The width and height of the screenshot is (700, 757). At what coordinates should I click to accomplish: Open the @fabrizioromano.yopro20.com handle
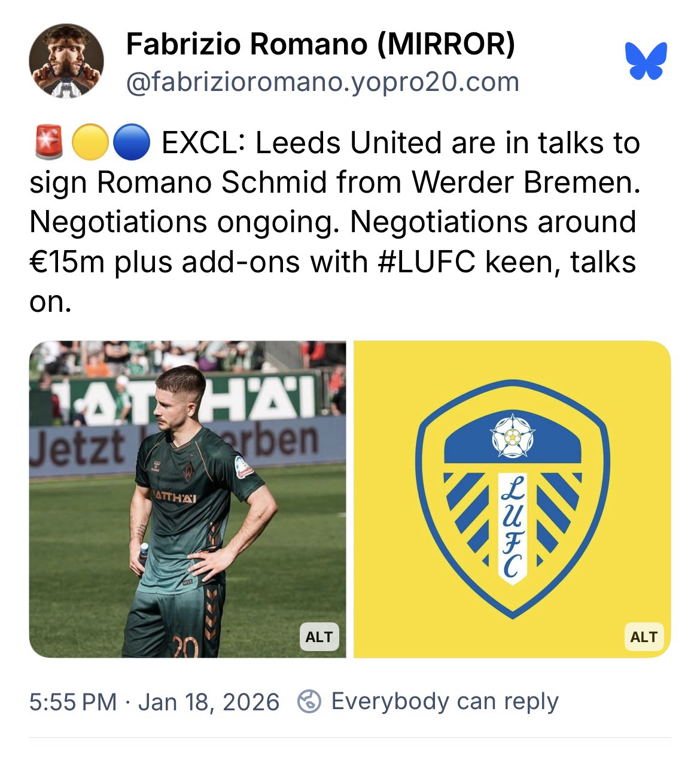tap(322, 81)
